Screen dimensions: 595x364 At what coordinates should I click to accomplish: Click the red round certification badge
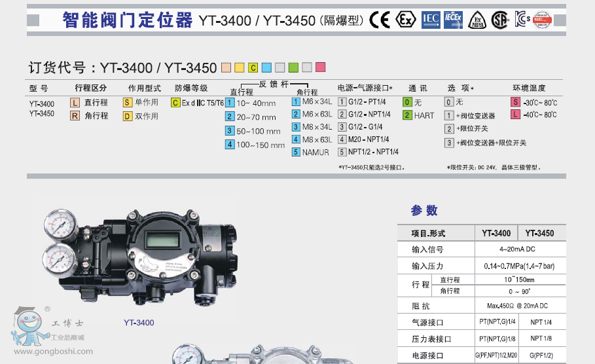pos(542,20)
